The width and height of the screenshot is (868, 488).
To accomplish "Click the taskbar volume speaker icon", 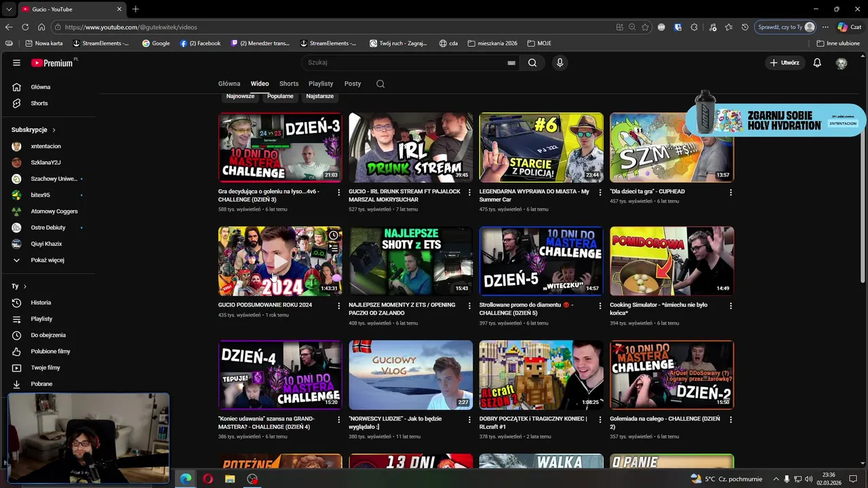I will pos(808,479).
